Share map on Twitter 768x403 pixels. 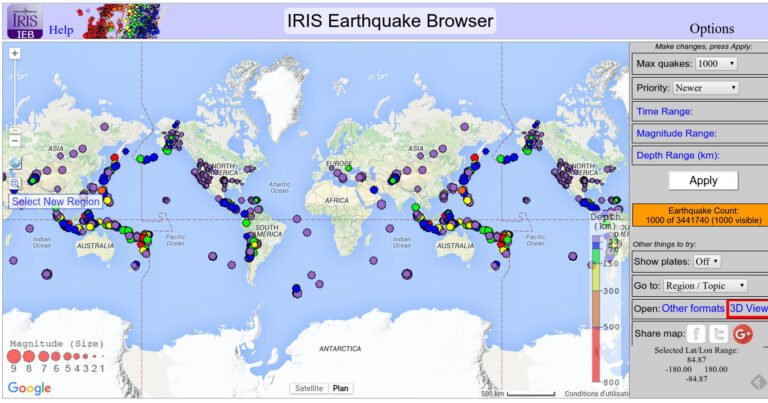(x=719, y=333)
